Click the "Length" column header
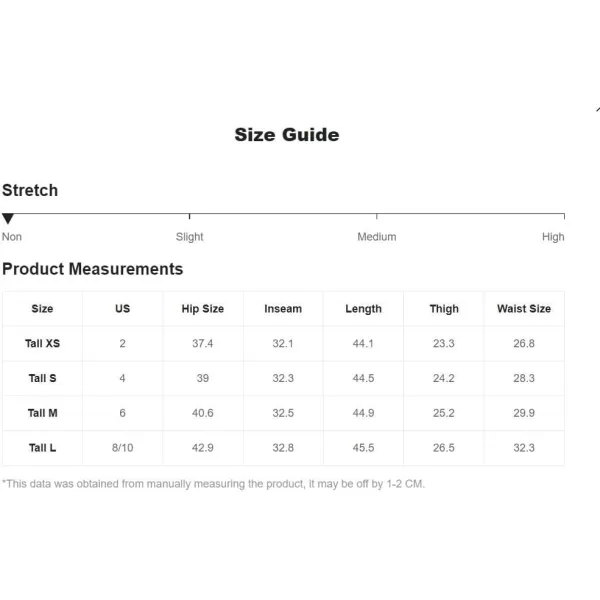This screenshot has width=600, height=600. (x=363, y=309)
